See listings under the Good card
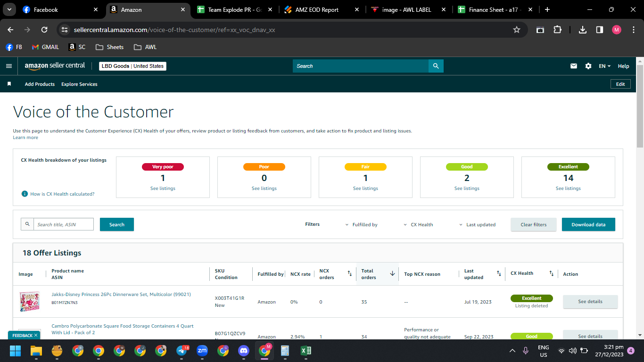This screenshot has height=362, width=644. 467,188
